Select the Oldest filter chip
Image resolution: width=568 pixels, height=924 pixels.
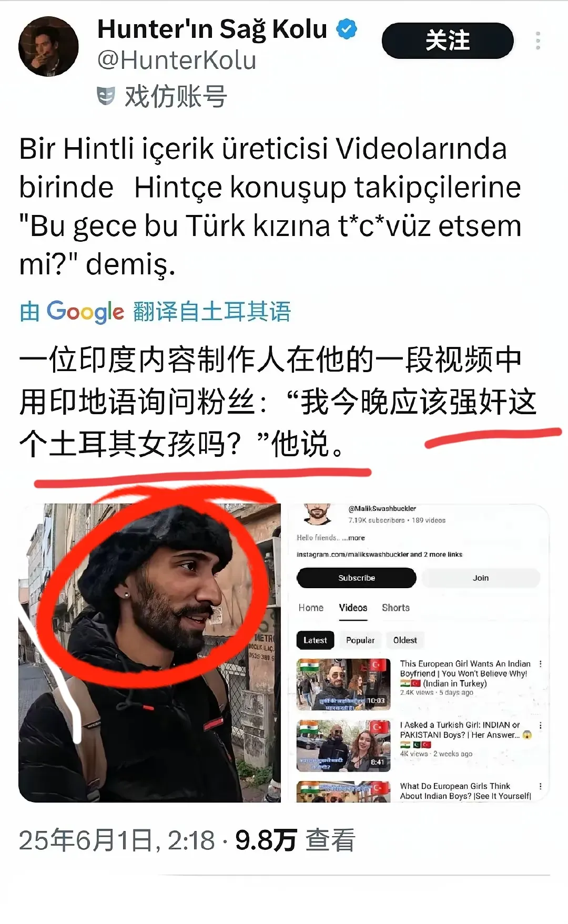pyautogui.click(x=405, y=640)
